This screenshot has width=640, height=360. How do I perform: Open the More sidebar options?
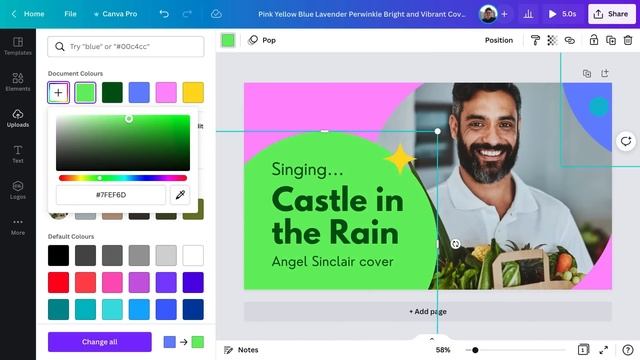tap(18, 226)
